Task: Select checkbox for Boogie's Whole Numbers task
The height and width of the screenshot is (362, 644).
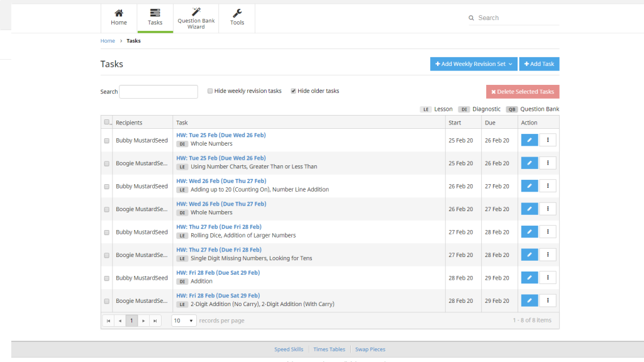Action: [107, 210]
